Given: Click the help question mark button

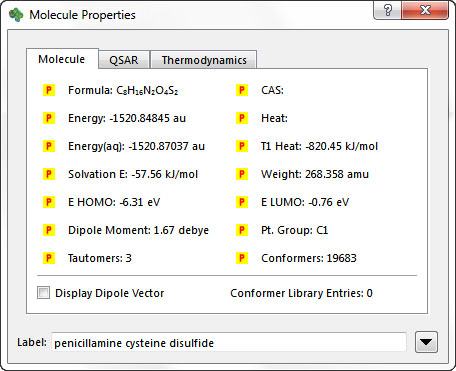Looking at the screenshot, I should point(388,11).
